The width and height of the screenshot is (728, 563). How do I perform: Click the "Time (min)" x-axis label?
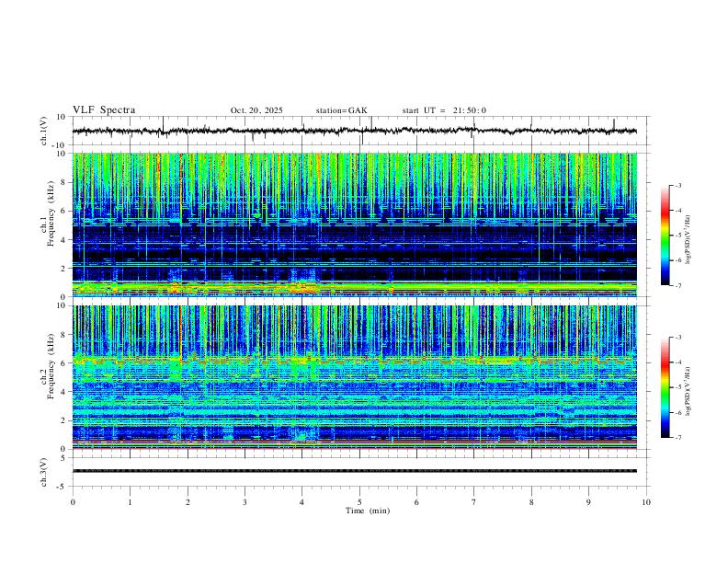click(x=368, y=511)
